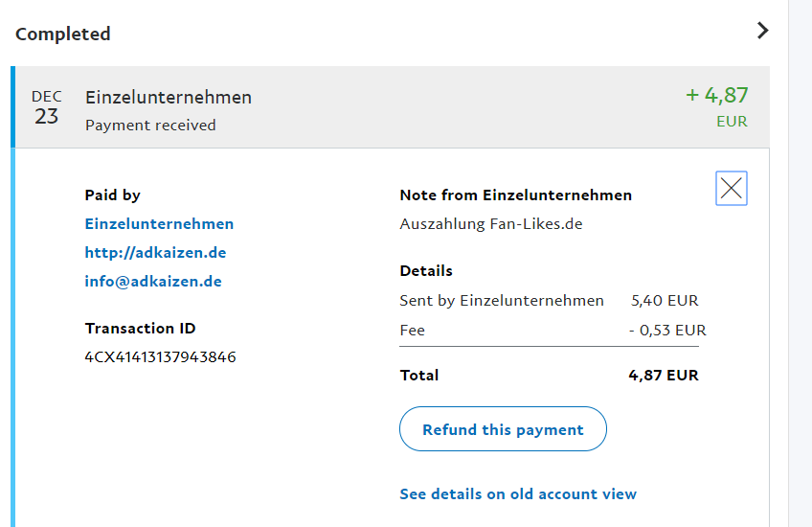Click the Fee amount - 0,53 EUR

(x=667, y=330)
